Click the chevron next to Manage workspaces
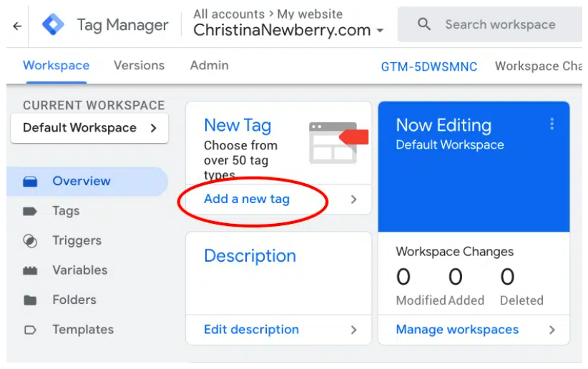588x369 pixels. pyautogui.click(x=552, y=330)
